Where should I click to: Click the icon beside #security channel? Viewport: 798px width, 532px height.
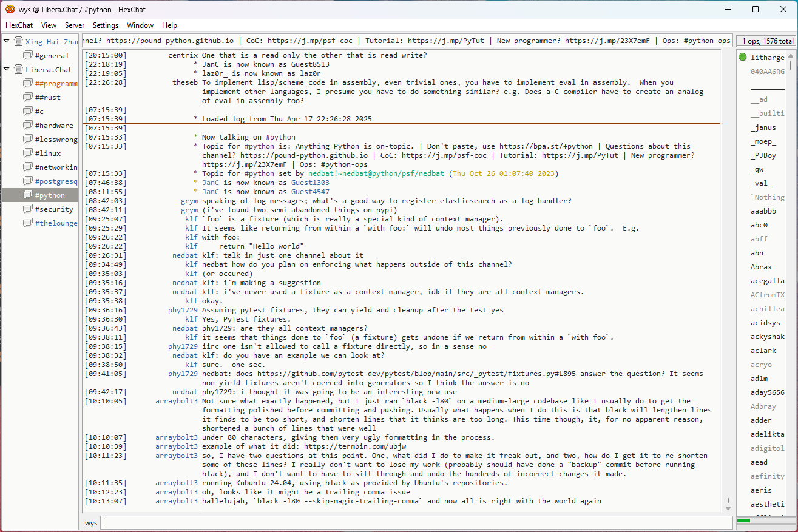(28, 209)
